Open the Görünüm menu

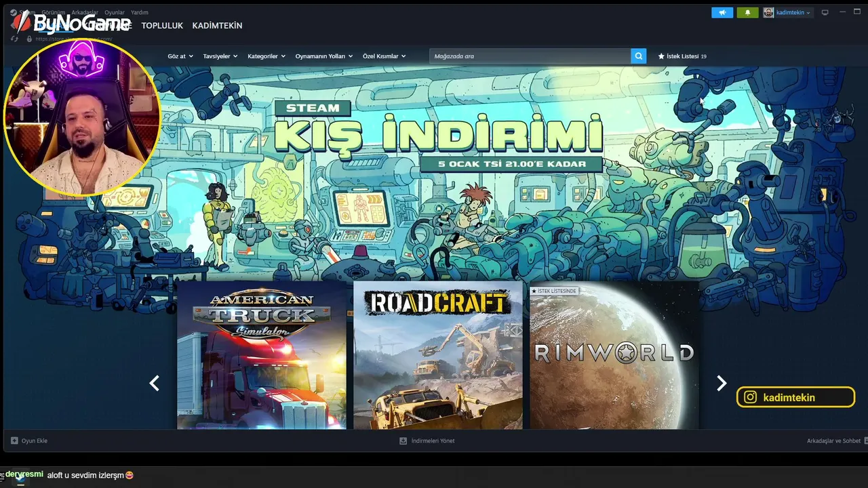pyautogui.click(x=53, y=12)
